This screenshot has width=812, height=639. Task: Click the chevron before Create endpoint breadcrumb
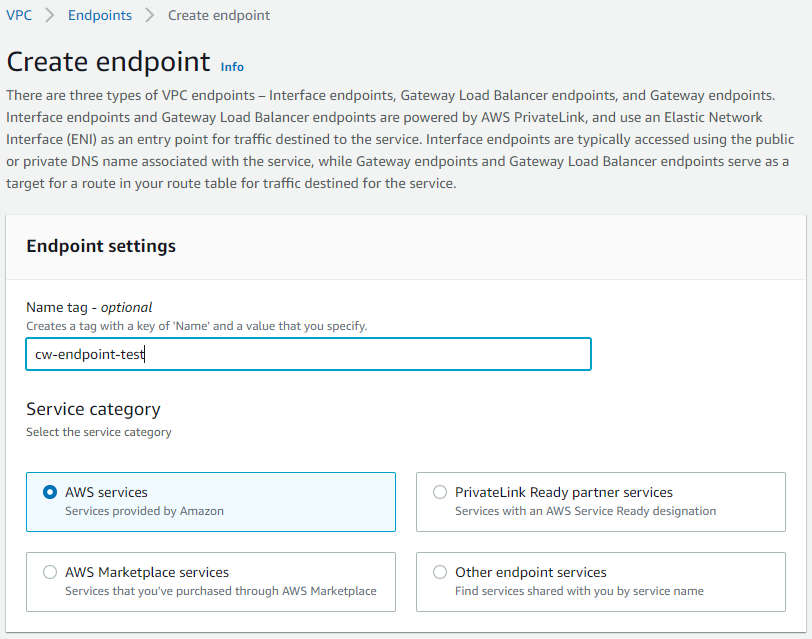pyautogui.click(x=150, y=15)
